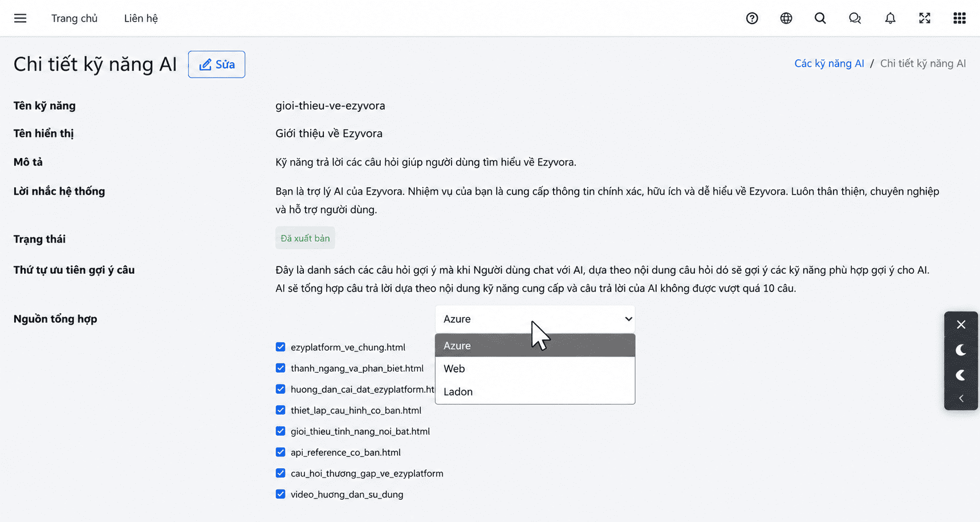Click file name cau_hoi_thuong_gap_ve_ezyplatform
Screen dimensions: 980x522
click(367, 473)
